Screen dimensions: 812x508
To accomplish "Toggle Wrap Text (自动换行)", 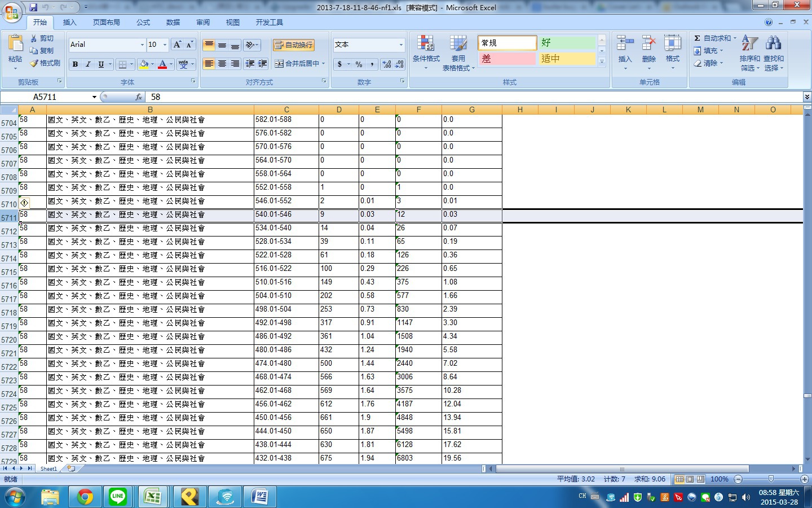I will [293, 45].
